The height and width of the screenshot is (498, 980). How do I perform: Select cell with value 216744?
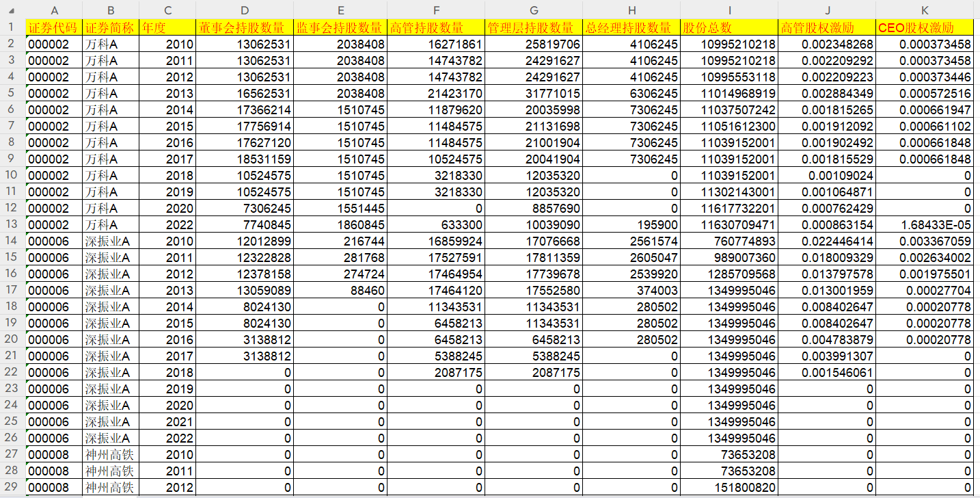coord(340,241)
